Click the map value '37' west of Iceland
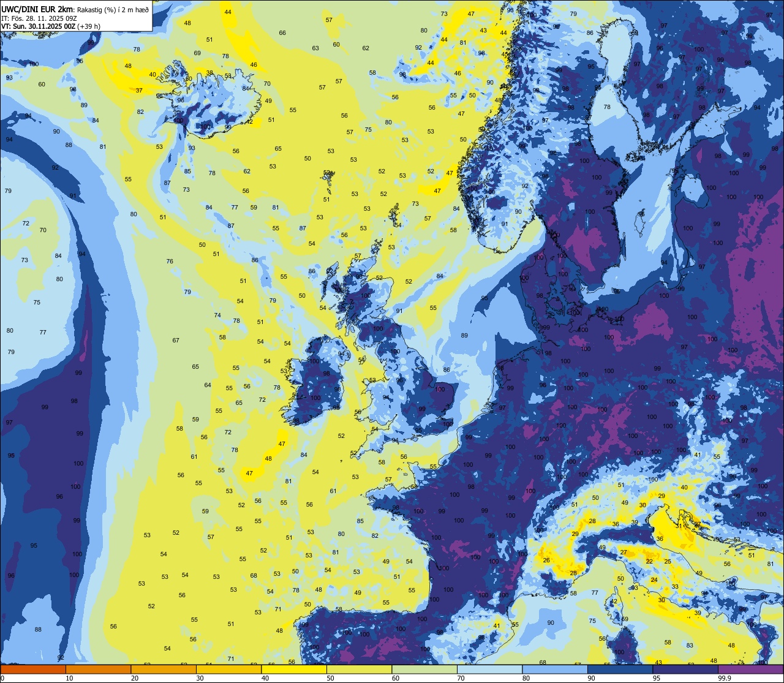This screenshot has height=683, width=784. point(139,91)
